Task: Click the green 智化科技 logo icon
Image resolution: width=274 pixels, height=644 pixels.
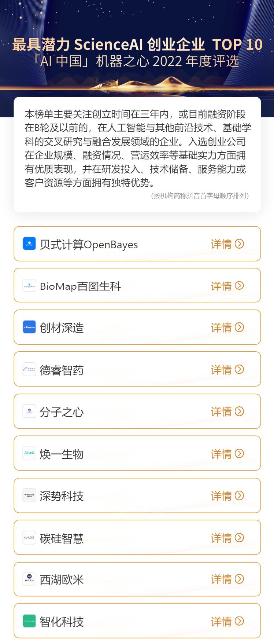Action: click(29, 621)
